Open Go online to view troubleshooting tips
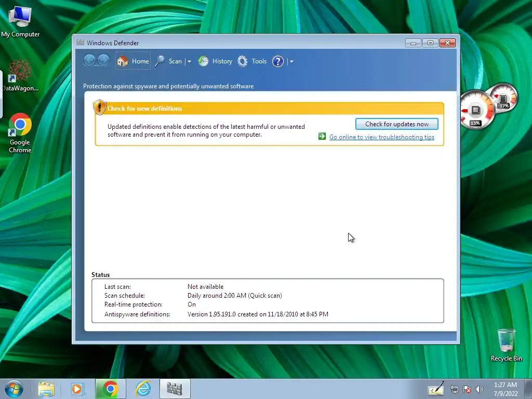Viewport: 532px width, 399px height. pos(382,137)
